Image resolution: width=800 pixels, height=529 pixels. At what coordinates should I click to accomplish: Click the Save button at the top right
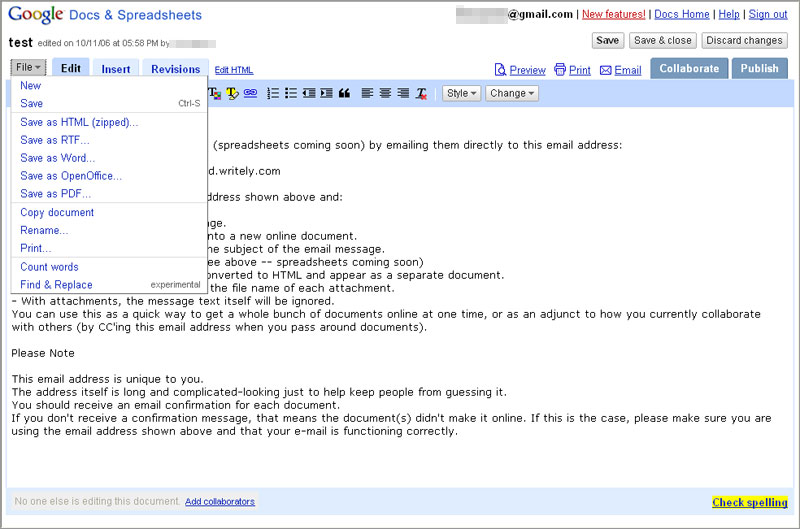point(607,40)
